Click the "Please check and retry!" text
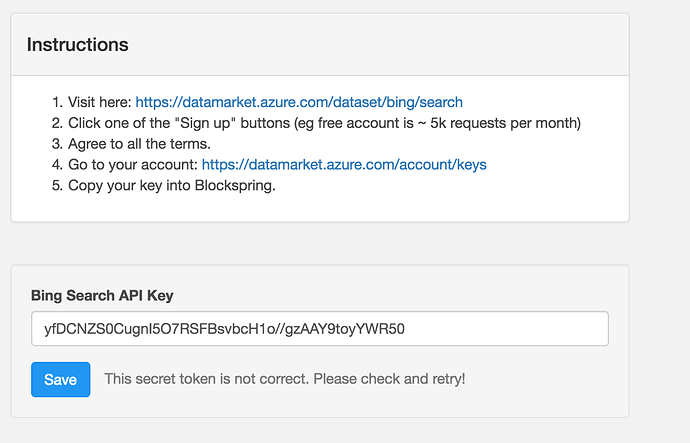 pyautogui.click(x=389, y=379)
